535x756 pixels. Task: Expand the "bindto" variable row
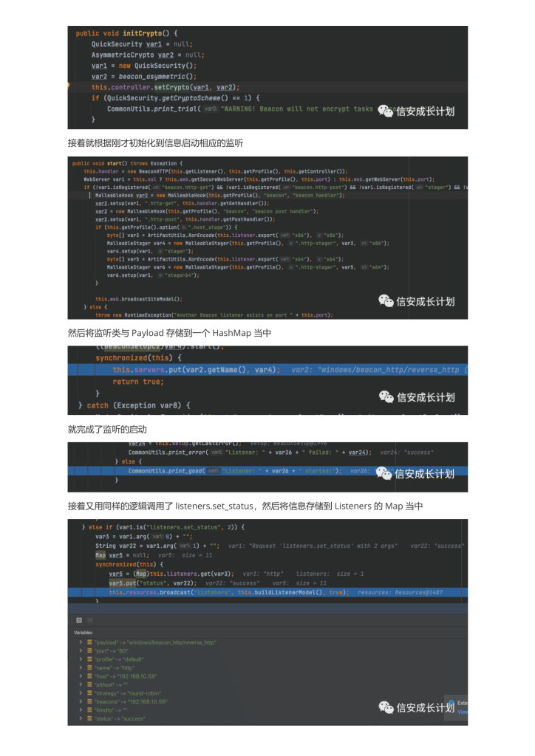[x=81, y=709]
